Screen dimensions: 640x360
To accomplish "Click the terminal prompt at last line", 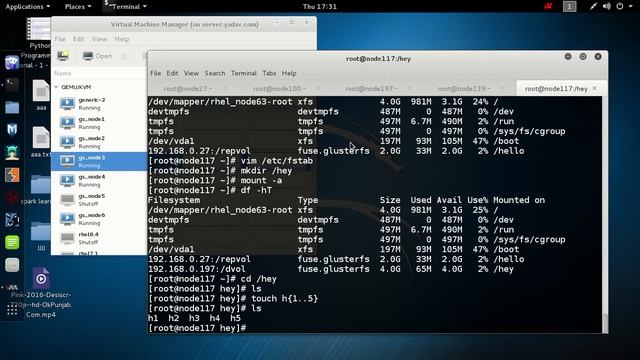I will pos(197,328).
